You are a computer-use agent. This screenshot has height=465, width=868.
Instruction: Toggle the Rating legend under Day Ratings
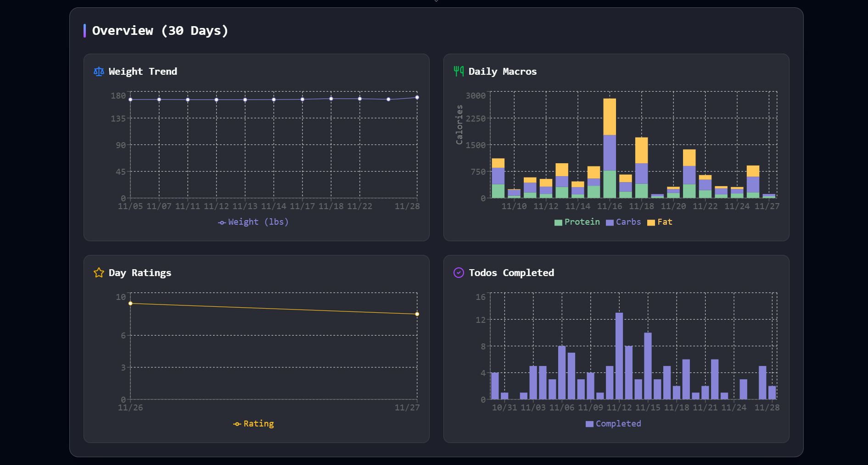tap(253, 423)
